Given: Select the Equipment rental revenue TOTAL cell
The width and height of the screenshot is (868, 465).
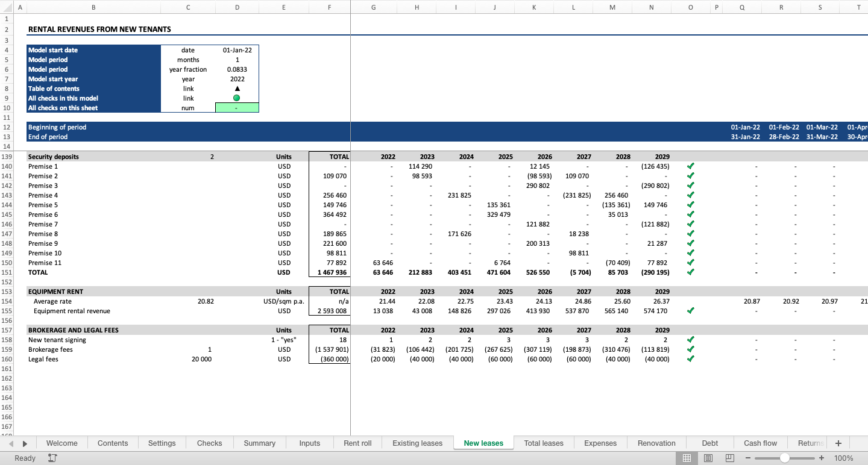Looking at the screenshot, I should (329, 311).
